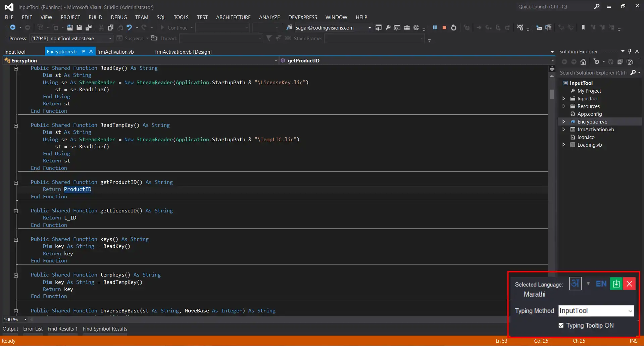Pin the Solution Explorer panel with the pushpin
The height and width of the screenshot is (346, 644).
630,51
